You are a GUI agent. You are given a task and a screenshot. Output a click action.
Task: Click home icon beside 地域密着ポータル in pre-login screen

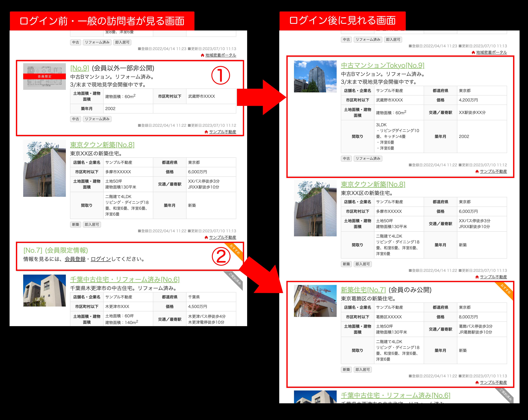[x=203, y=55]
